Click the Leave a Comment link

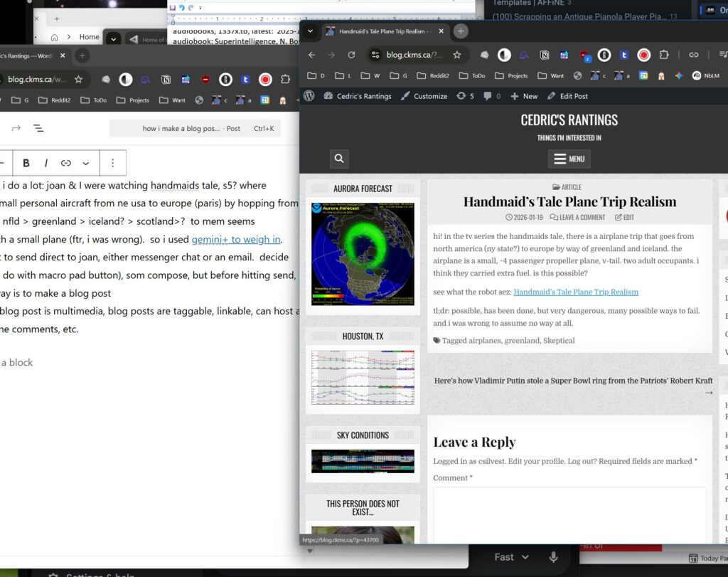click(577, 217)
